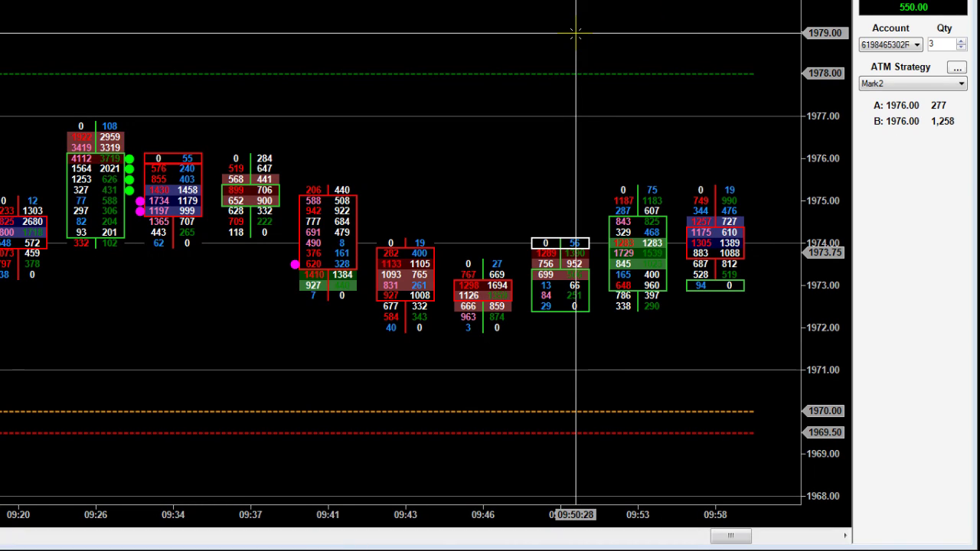The image size is (980, 551).
Task: Click the 09:43 time axis label
Action: 405,515
